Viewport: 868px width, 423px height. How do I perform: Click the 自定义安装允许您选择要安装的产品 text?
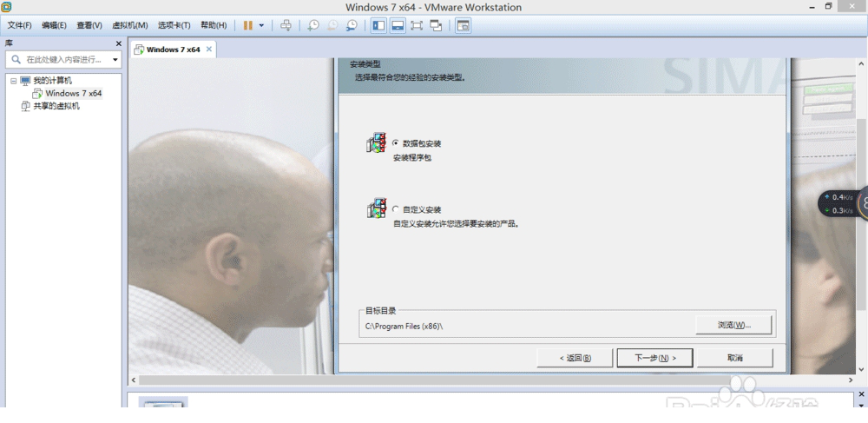tap(457, 224)
